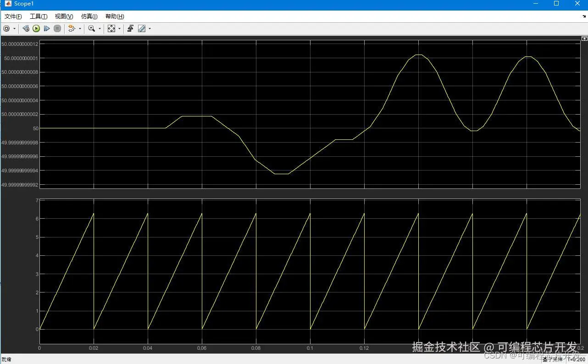Minimize the Scope1 window
The height and width of the screenshot is (364, 588).
(535, 4)
